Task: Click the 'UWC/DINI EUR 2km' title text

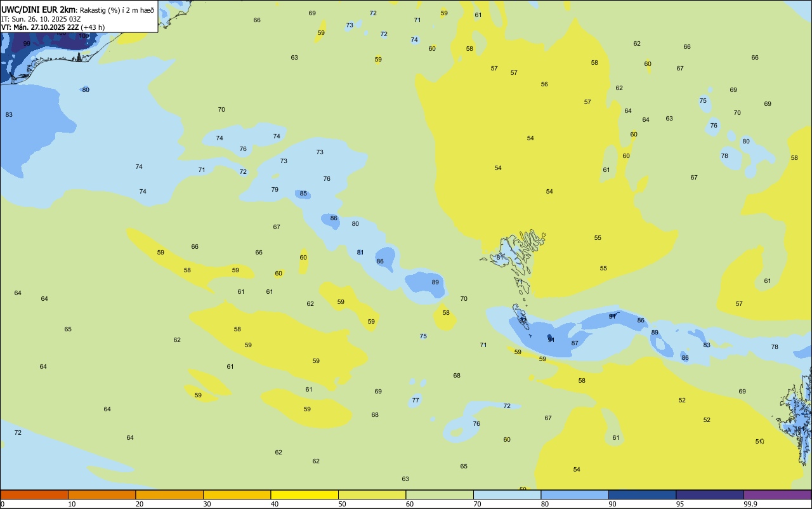Action: (39, 10)
